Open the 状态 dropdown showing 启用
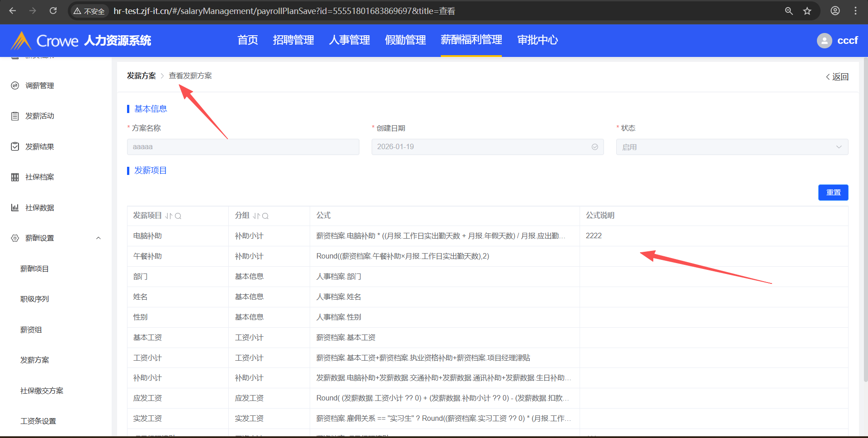 tap(731, 147)
